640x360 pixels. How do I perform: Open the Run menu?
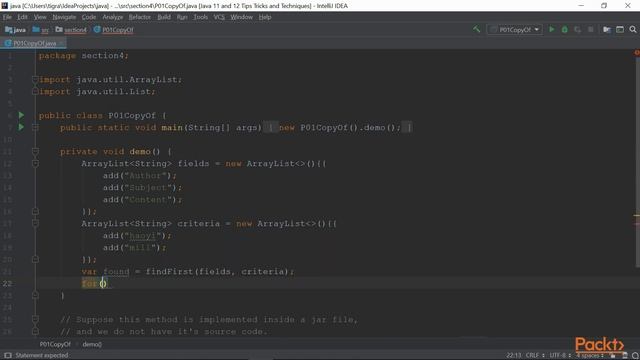pos(182,17)
